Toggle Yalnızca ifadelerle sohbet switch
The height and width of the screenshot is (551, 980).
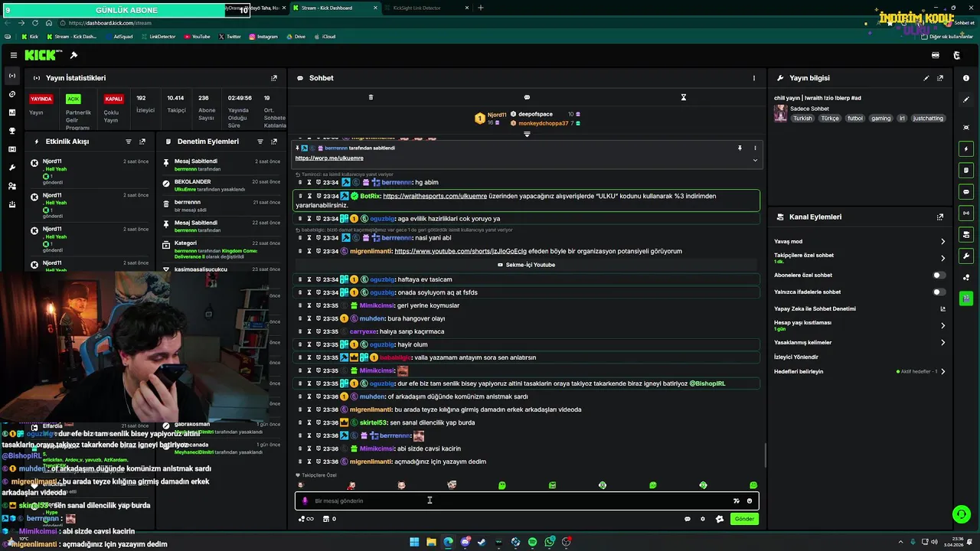tap(939, 292)
